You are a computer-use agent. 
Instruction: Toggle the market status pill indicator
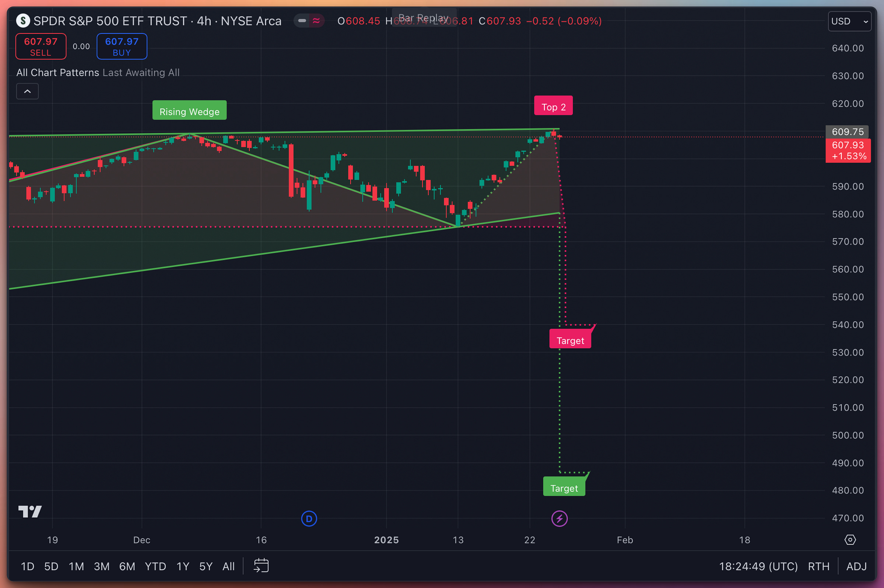tap(302, 21)
